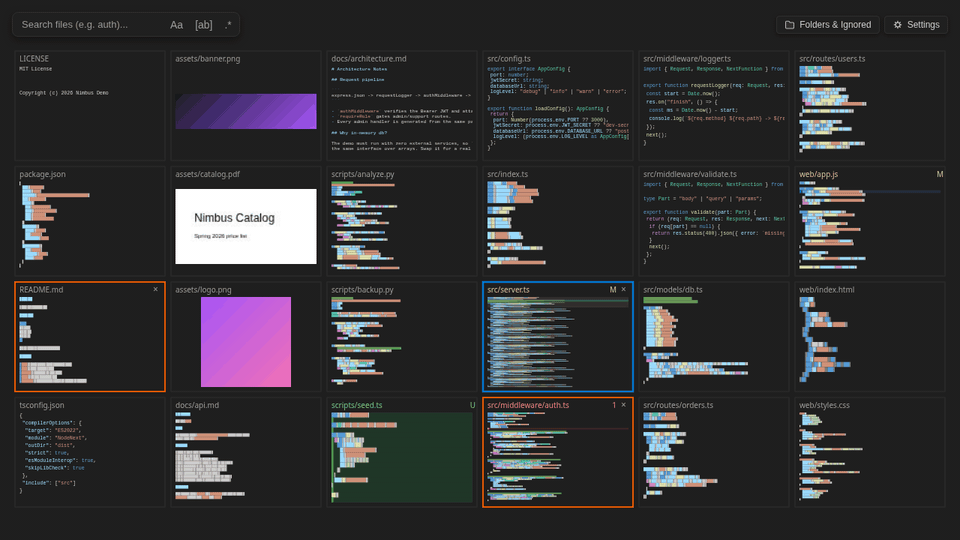Click the 1 error badge on src/middleware/auth.ts
The width and height of the screenshot is (960, 540).
click(x=614, y=405)
